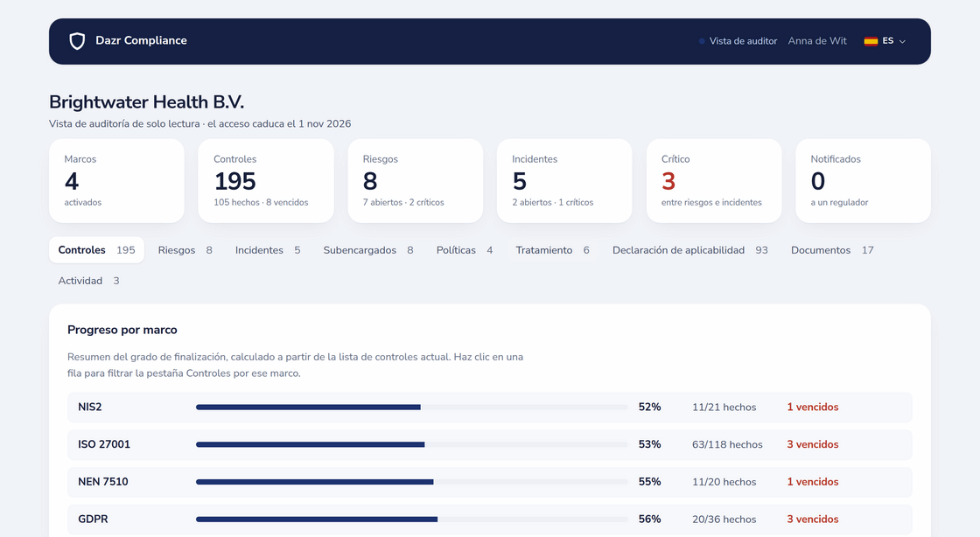Select the Subencargados tab
Image resolution: width=980 pixels, height=537 pixels.
click(x=368, y=250)
